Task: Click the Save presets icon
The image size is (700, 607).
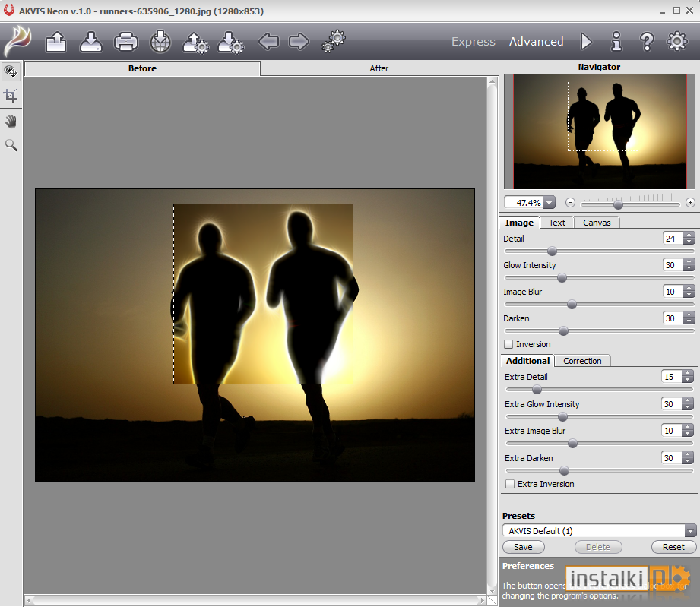Action: 230,43
